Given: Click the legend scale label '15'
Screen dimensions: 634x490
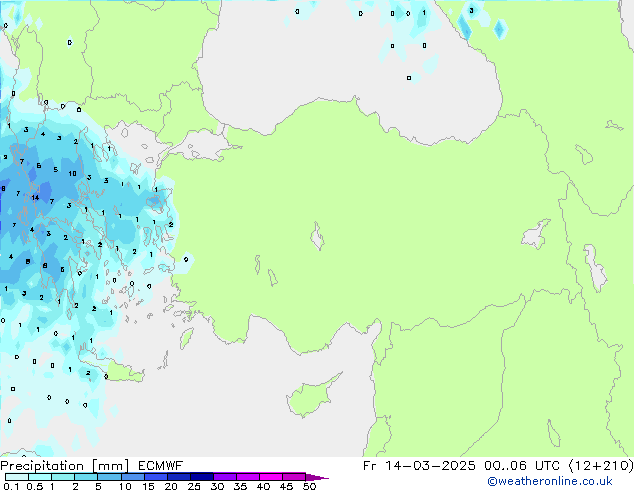Looking at the screenshot, I should [x=148, y=486].
